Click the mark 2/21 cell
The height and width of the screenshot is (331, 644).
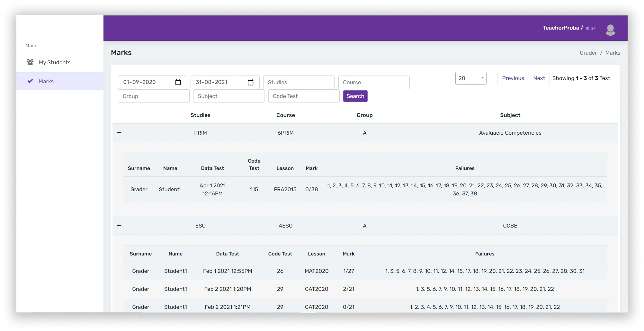[348, 289]
